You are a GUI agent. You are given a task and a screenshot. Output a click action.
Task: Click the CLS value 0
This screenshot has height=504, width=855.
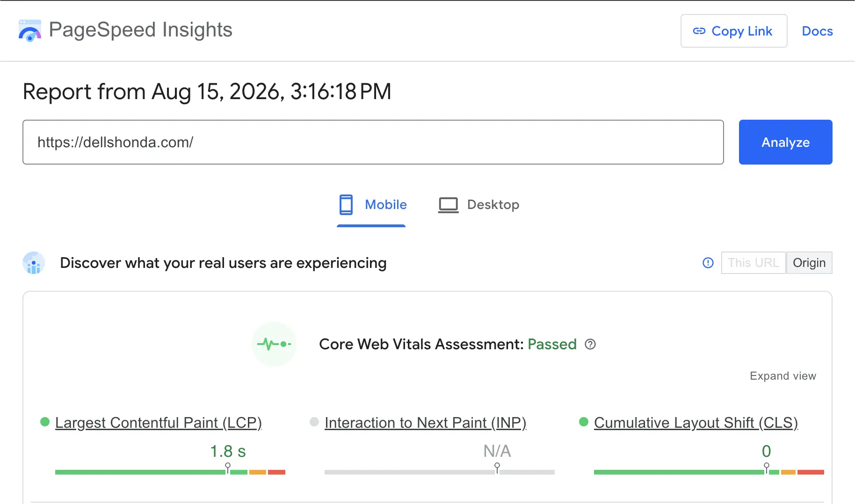tap(766, 451)
